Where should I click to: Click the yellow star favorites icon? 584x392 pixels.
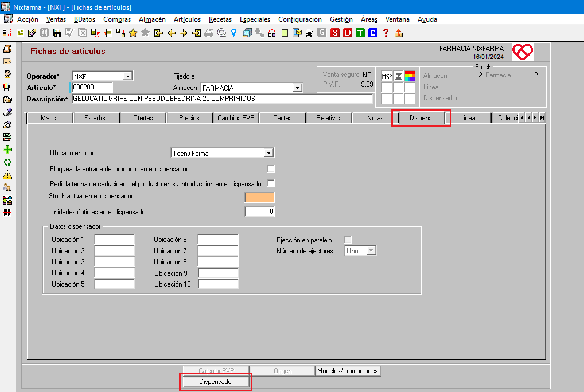133,33
